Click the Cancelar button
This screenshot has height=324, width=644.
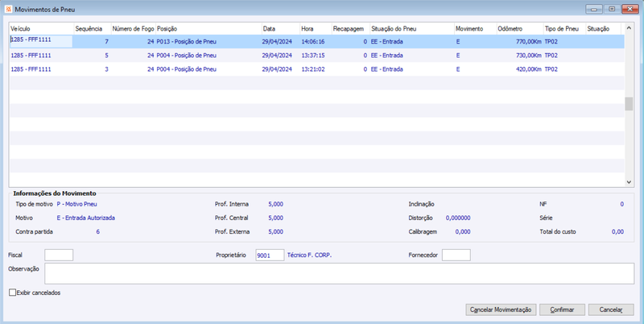click(611, 309)
